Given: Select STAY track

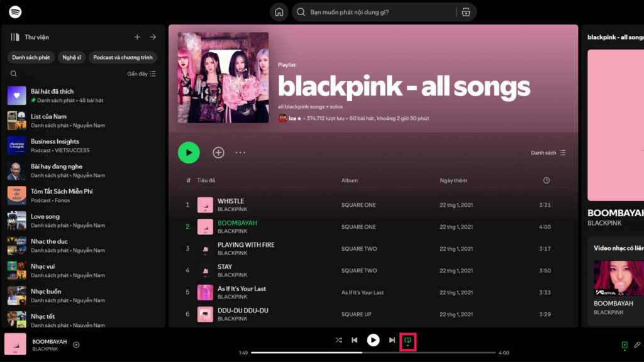Looking at the screenshot, I should [374, 270].
